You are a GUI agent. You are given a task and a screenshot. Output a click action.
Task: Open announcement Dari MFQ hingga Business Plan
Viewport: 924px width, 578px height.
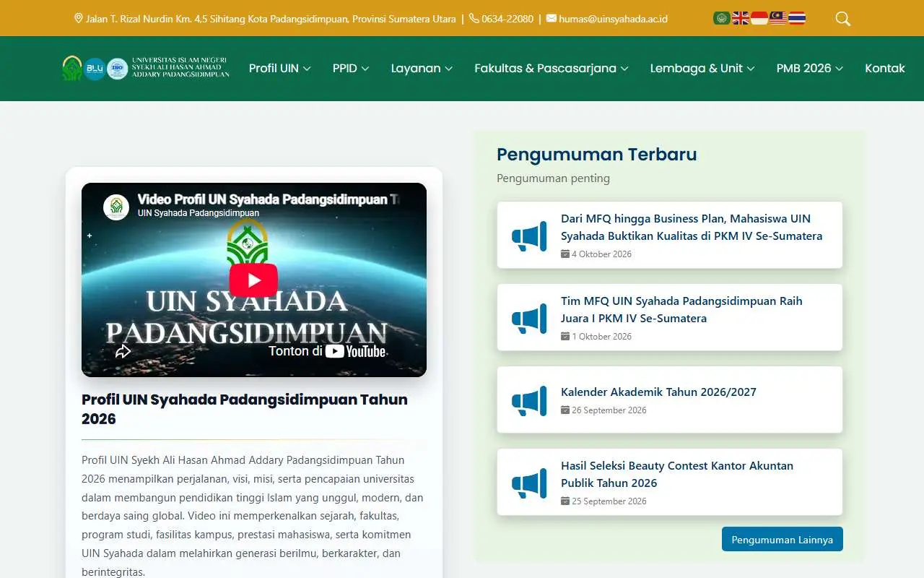692,227
